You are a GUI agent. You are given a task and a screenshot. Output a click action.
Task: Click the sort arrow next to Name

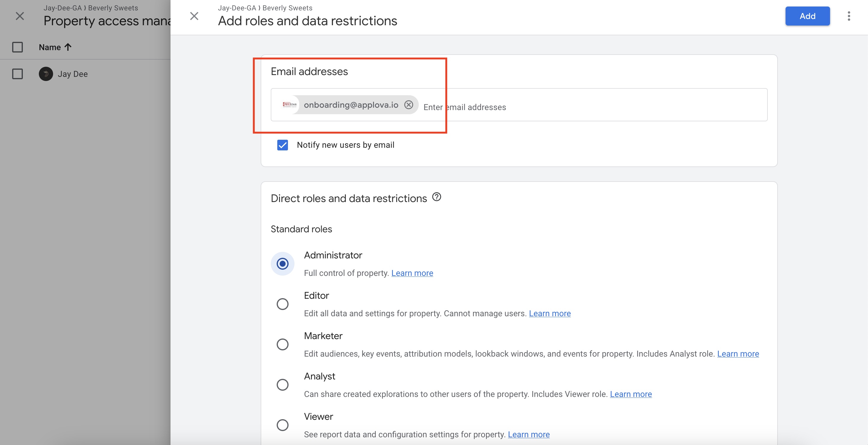point(68,47)
